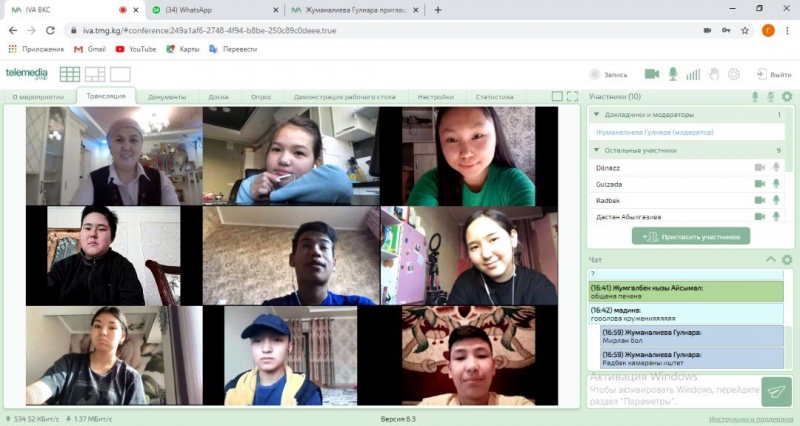This screenshot has height=426, width=800.
Task: Select chat message 'Мирлан бол'
Action: [x=692, y=336]
